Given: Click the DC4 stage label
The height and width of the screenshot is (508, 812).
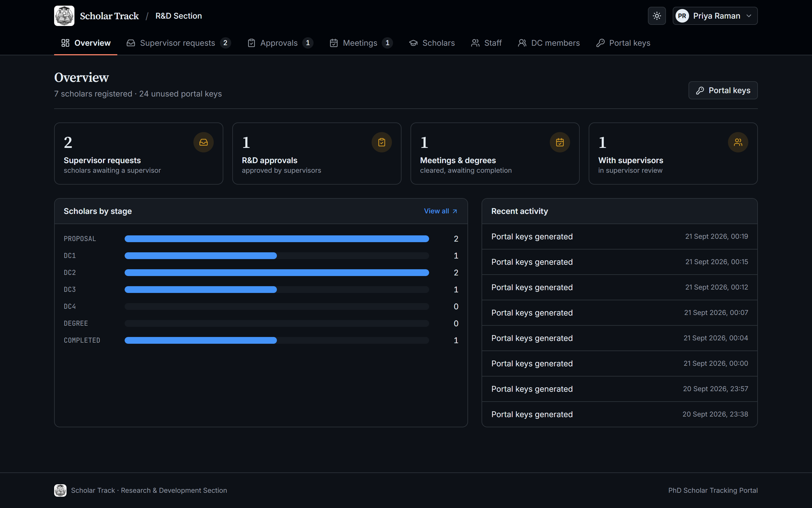Looking at the screenshot, I should pos(70,306).
